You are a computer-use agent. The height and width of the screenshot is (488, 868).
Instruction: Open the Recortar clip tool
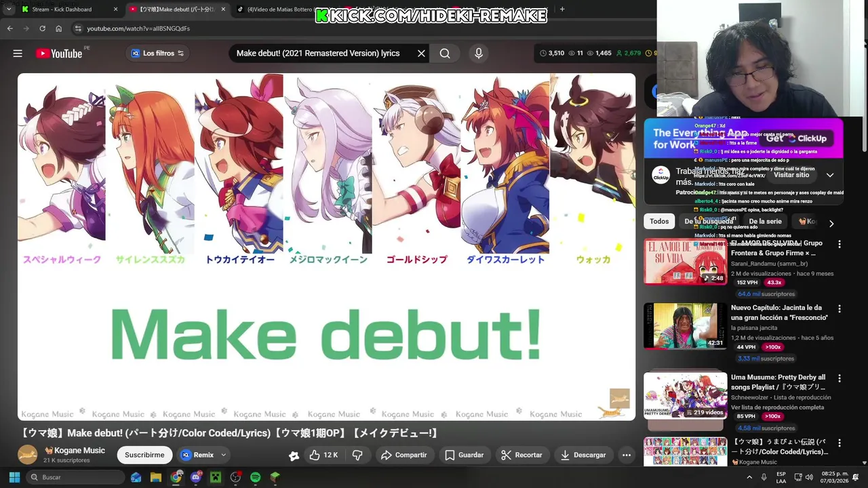[521, 455]
